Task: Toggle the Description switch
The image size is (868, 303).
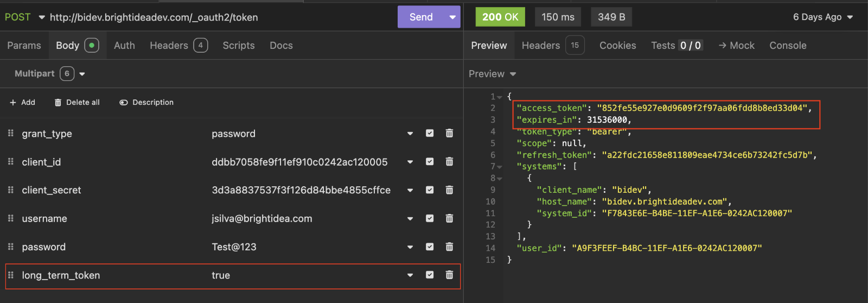Action: coord(123,103)
